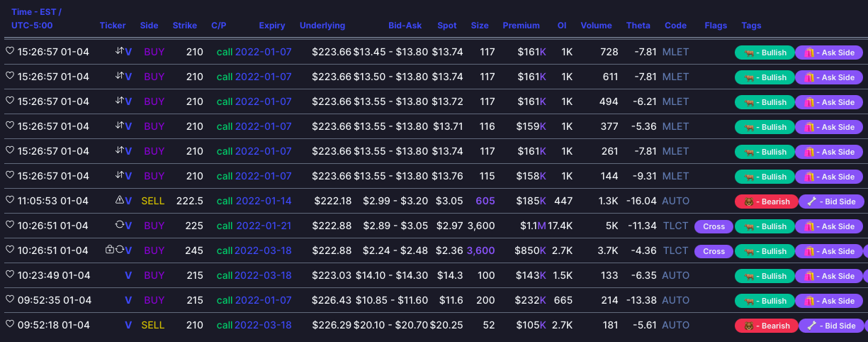868x342 pixels.
Task: Toggle the favorite heart on the 144-volume row
Action: tap(10, 176)
